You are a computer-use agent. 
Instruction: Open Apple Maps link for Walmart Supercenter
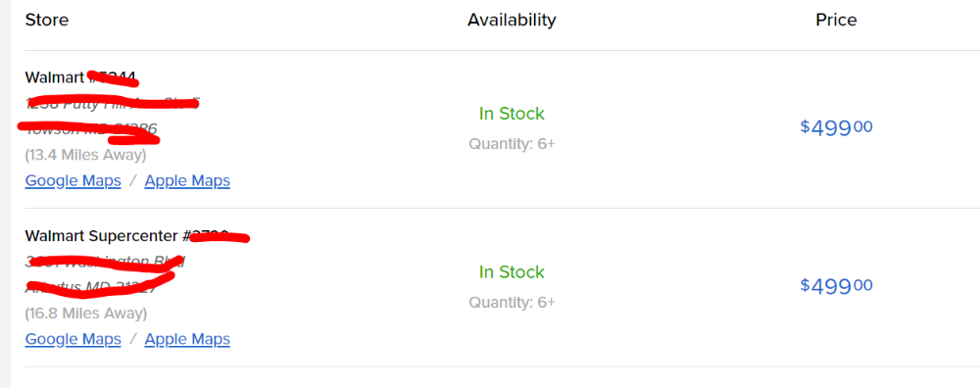[187, 339]
